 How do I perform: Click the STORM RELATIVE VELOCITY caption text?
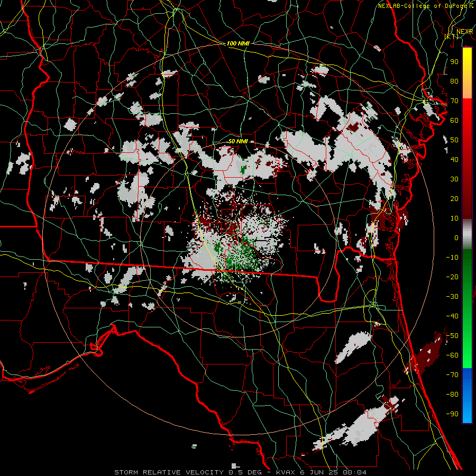(169, 472)
